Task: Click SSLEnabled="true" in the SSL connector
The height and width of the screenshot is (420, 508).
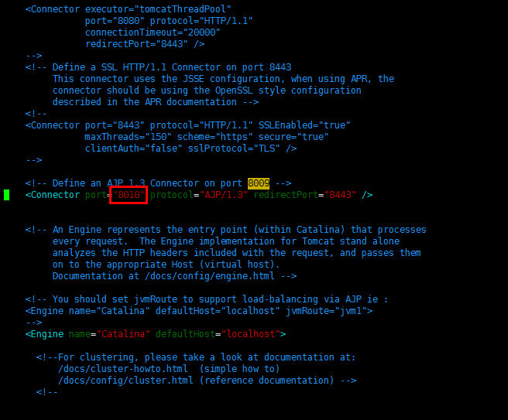Action: coord(304,125)
